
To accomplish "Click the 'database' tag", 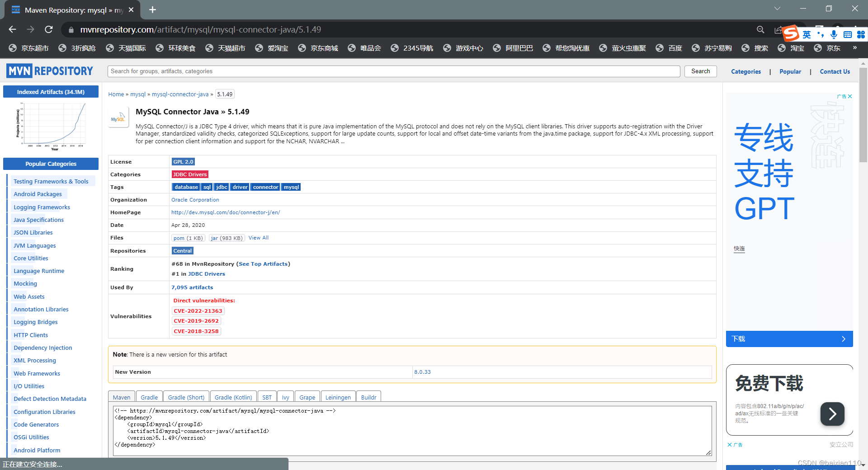I will 186,187.
